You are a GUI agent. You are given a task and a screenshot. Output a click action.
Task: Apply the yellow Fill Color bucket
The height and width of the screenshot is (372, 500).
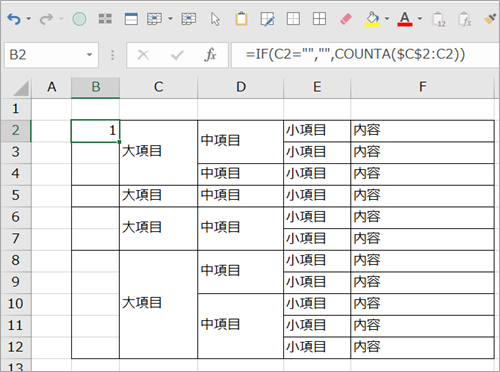pyautogui.click(x=372, y=19)
